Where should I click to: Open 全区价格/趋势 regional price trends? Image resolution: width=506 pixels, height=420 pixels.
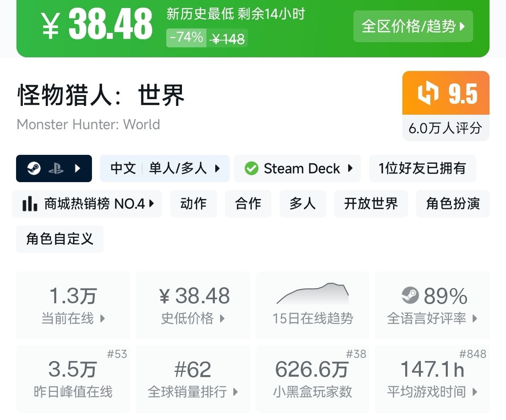click(413, 26)
